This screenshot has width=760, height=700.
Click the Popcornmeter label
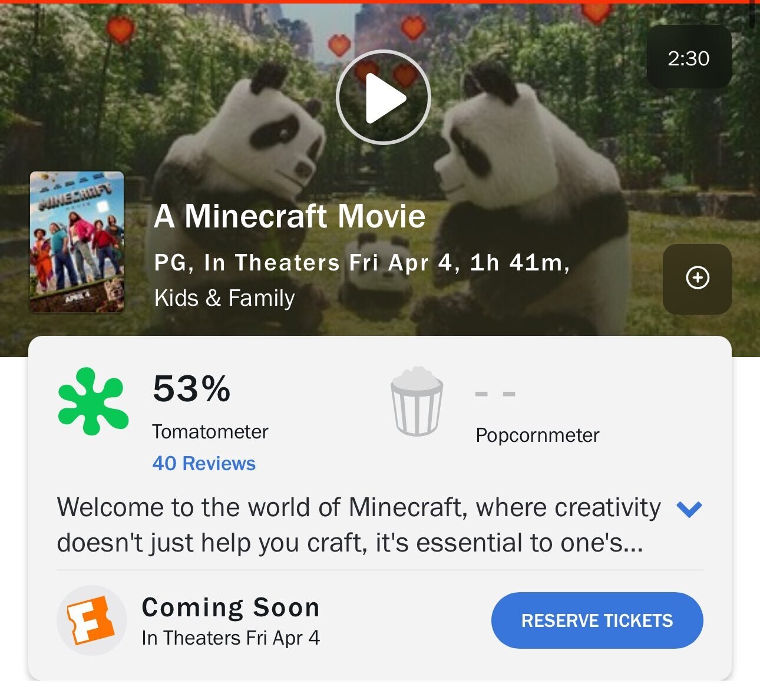pyautogui.click(x=537, y=435)
